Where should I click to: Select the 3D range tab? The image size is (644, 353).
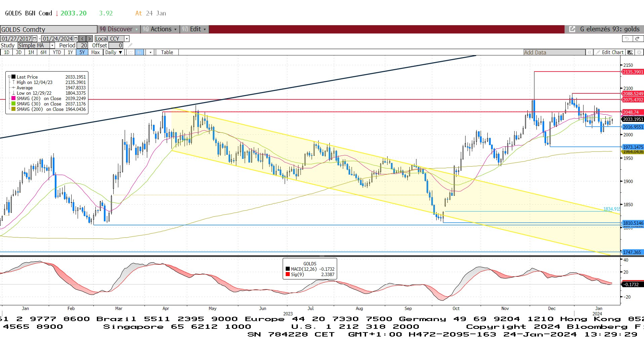[18, 52]
